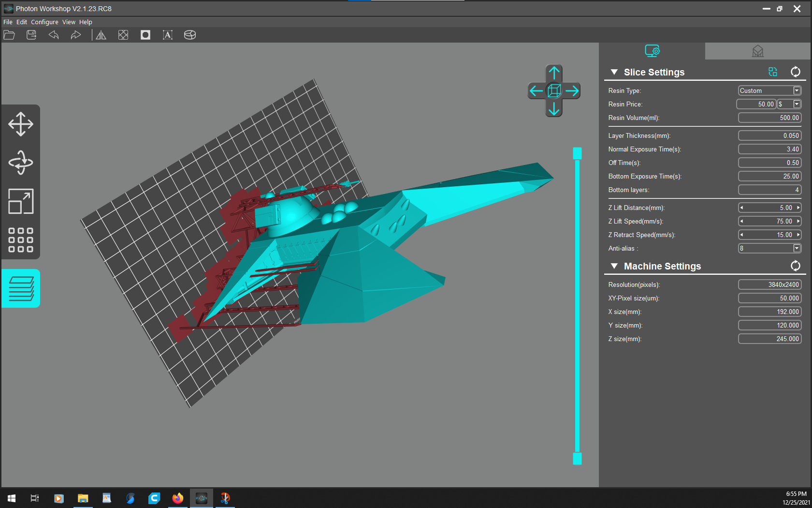Open Firefox from the taskbar
Image resolution: width=812 pixels, height=508 pixels.
tap(178, 498)
